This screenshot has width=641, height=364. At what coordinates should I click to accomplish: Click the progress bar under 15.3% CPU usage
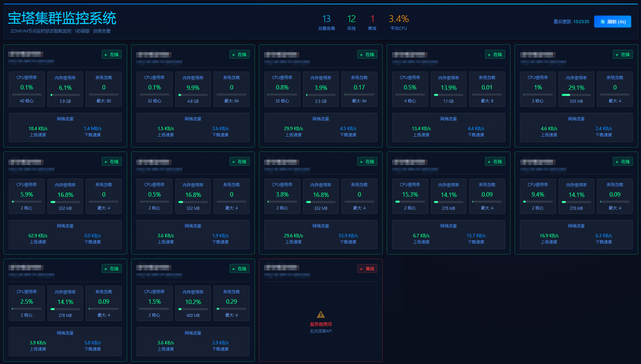coord(410,202)
